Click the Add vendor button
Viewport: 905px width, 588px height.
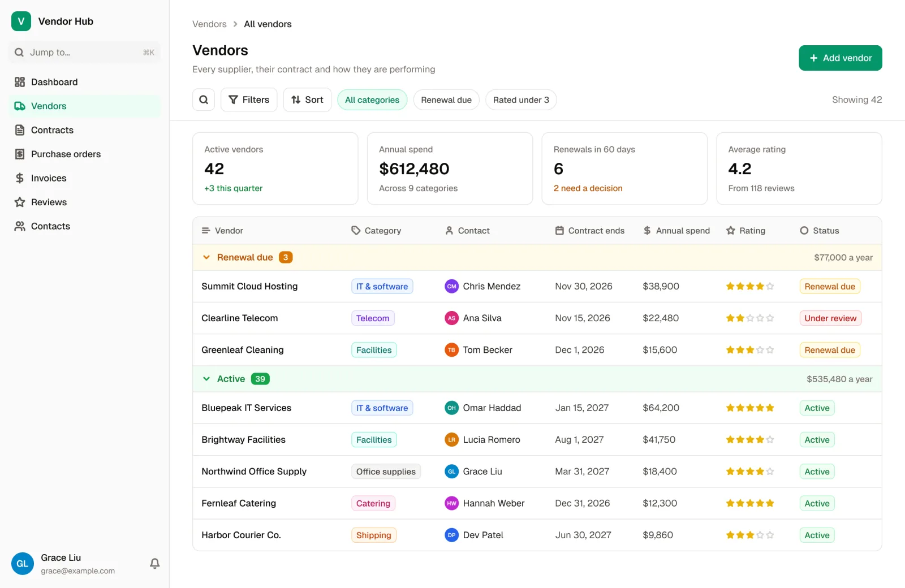[841, 58]
